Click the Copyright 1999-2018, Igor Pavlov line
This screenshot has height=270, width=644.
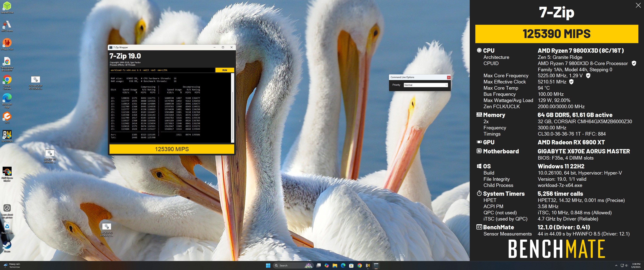point(125,62)
